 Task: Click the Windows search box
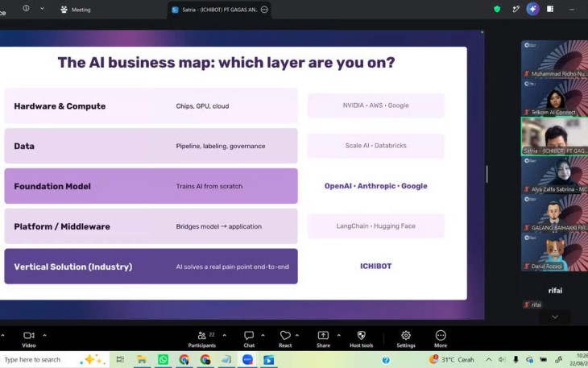point(54,360)
